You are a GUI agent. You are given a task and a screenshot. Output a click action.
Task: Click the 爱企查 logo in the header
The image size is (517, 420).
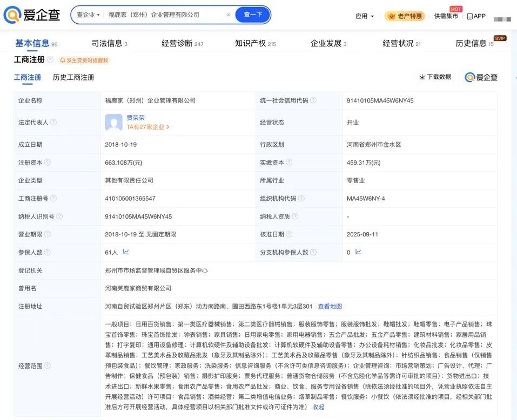coord(32,15)
